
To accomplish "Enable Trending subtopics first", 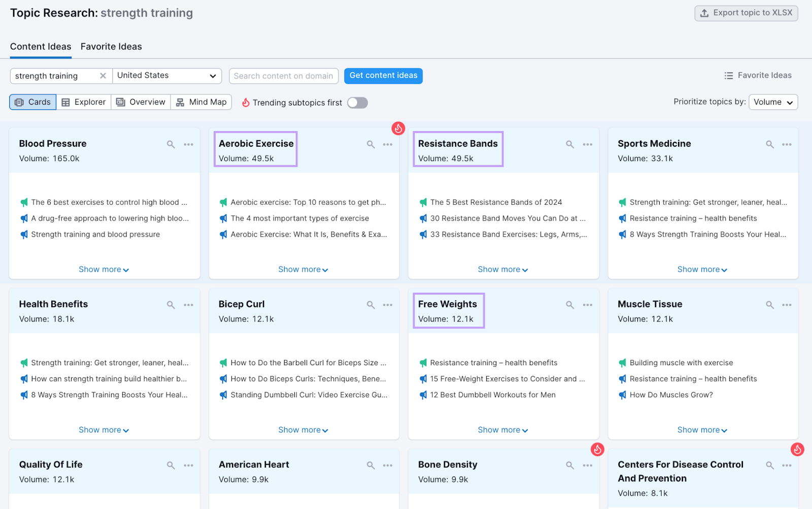I will (357, 102).
